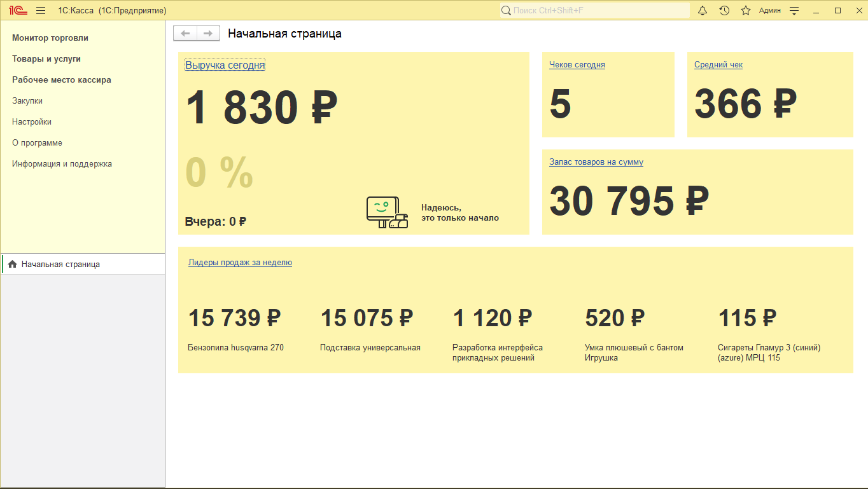Open the notifications bell icon
Image resolution: width=868 pixels, height=489 pixels.
pos(702,10)
